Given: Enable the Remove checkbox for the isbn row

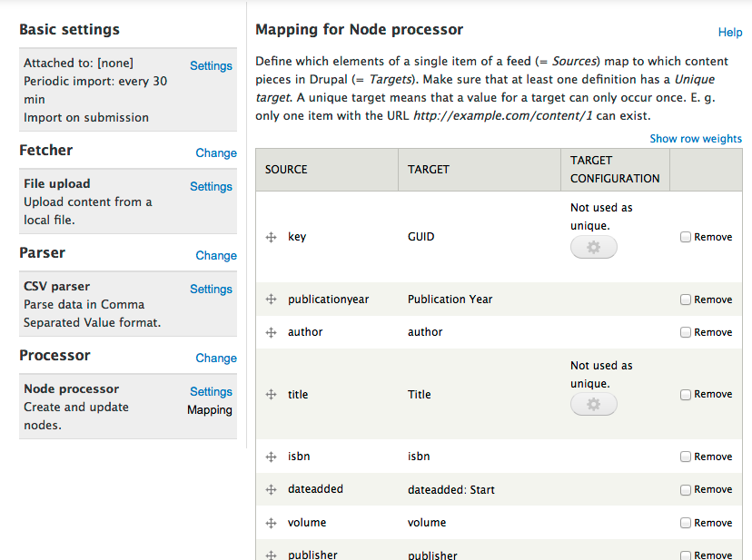Looking at the screenshot, I should coord(686,457).
